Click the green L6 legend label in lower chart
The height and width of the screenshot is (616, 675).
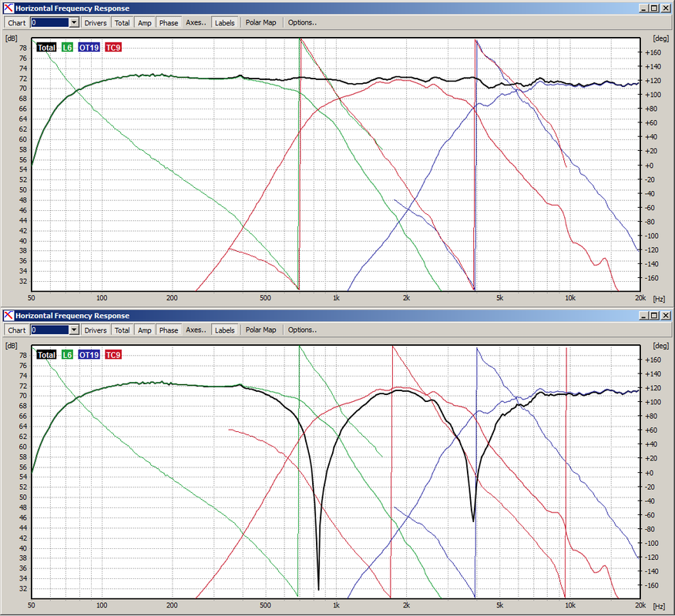[67, 354]
